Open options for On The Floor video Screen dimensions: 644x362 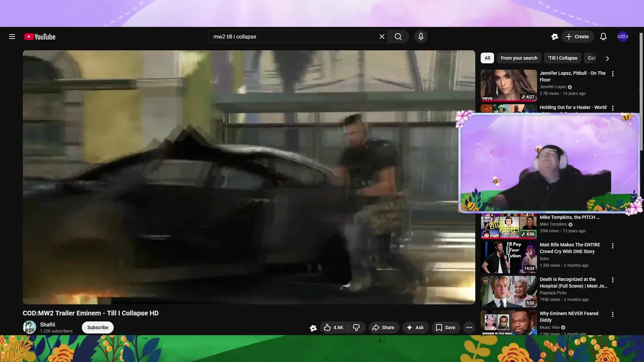point(613,73)
